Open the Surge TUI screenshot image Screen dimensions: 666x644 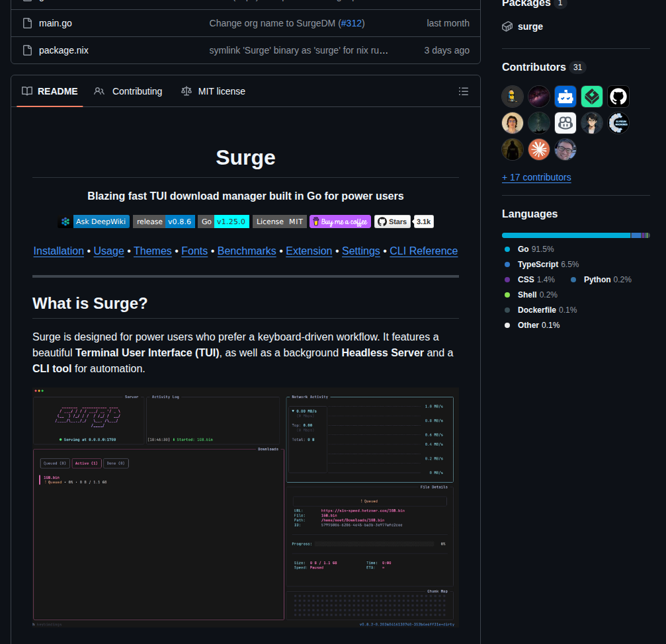(245, 507)
